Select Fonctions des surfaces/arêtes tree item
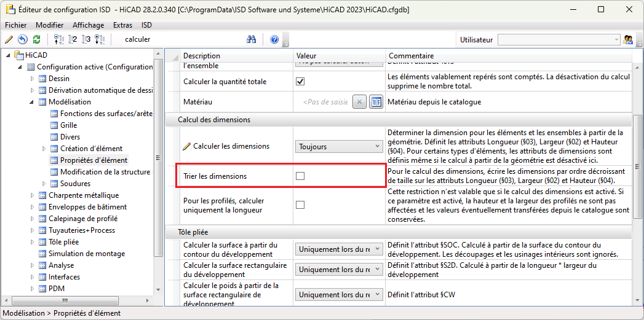 tap(106, 113)
